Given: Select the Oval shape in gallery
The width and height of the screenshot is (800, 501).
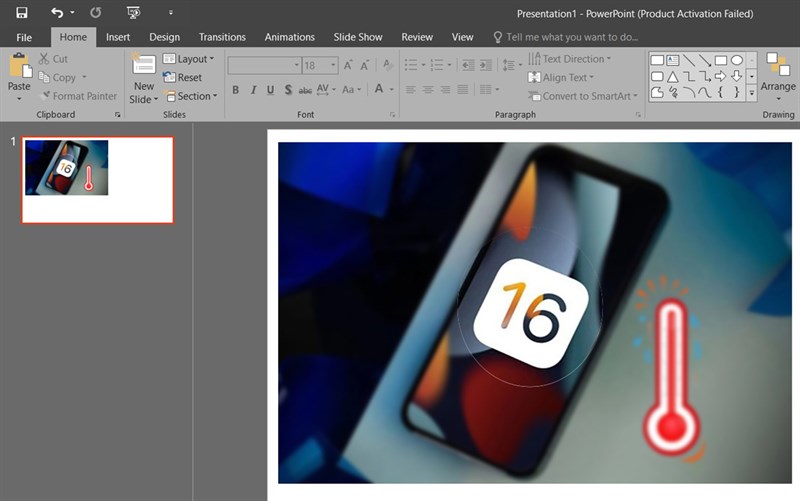Looking at the screenshot, I should pos(737,60).
